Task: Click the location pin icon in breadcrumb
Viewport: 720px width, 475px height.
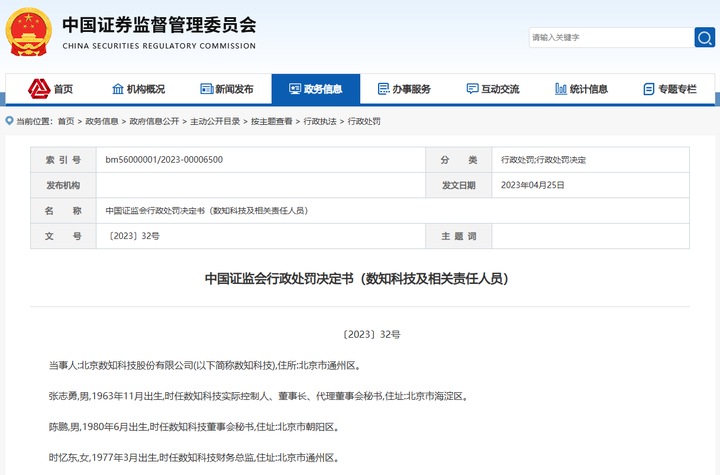Action: (9, 121)
